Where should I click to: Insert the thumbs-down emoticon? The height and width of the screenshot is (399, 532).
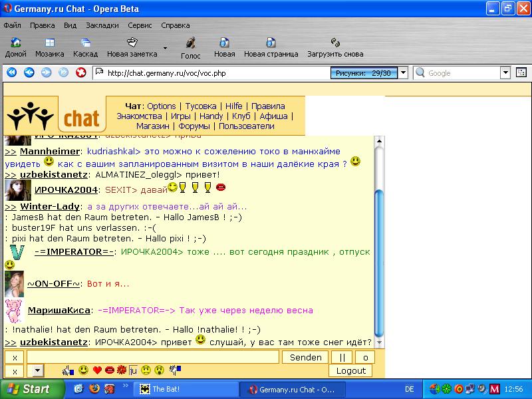pos(175,370)
